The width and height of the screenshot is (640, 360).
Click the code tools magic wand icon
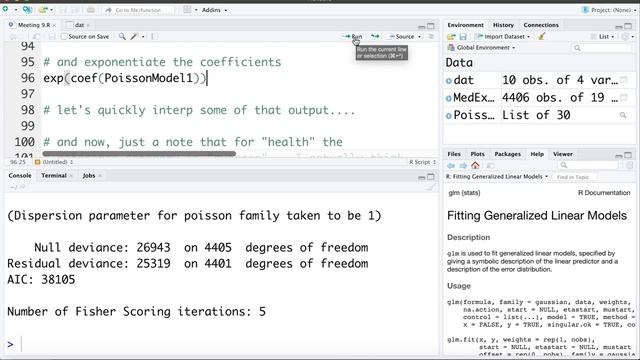pyautogui.click(x=134, y=37)
